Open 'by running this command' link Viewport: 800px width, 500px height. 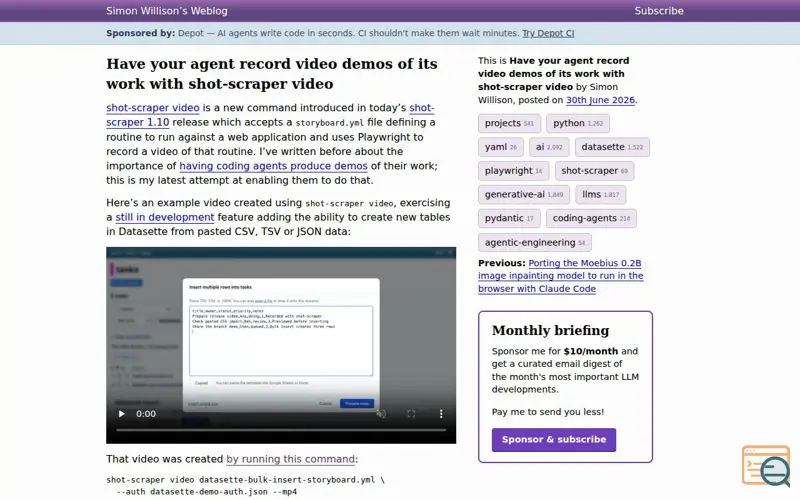coord(290,459)
